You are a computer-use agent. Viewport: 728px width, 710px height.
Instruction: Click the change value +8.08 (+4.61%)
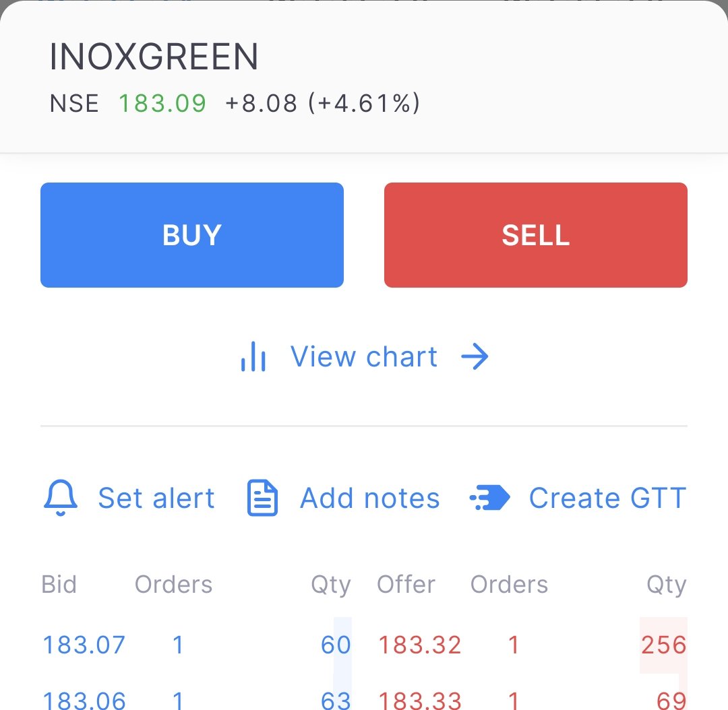click(x=323, y=103)
